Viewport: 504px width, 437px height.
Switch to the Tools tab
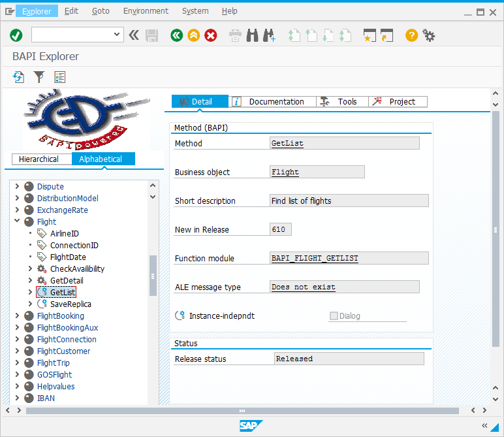click(342, 102)
